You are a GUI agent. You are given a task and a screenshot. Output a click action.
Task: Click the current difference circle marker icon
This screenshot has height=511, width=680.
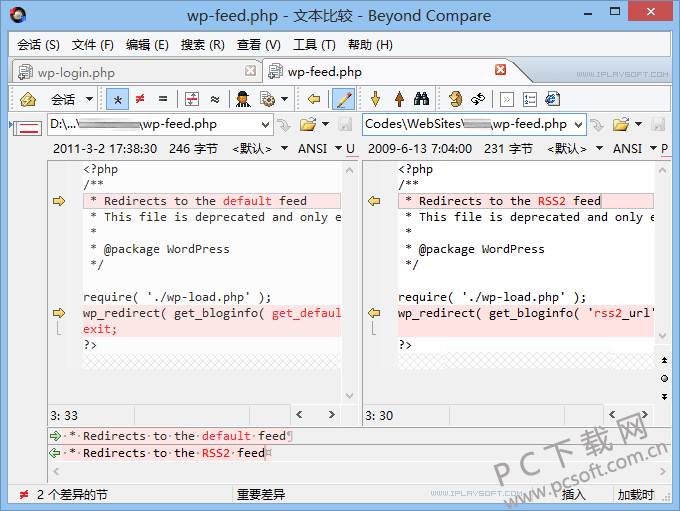[664, 379]
